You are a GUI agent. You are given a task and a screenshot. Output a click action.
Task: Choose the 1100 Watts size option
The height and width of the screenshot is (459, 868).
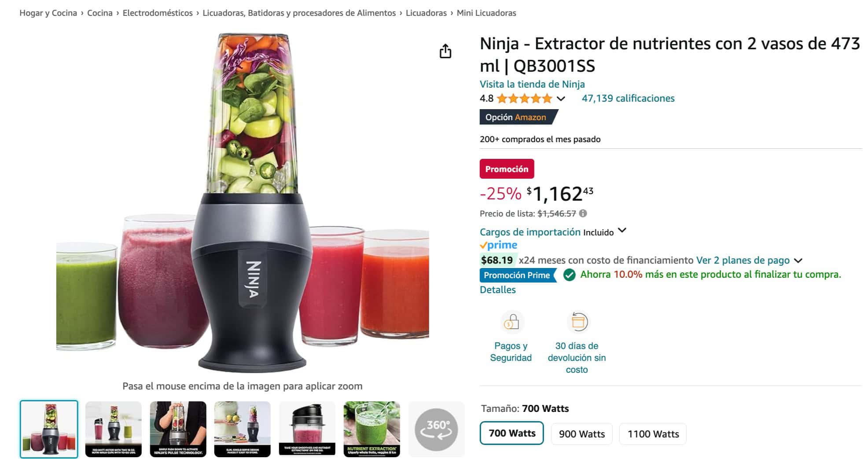(x=653, y=434)
